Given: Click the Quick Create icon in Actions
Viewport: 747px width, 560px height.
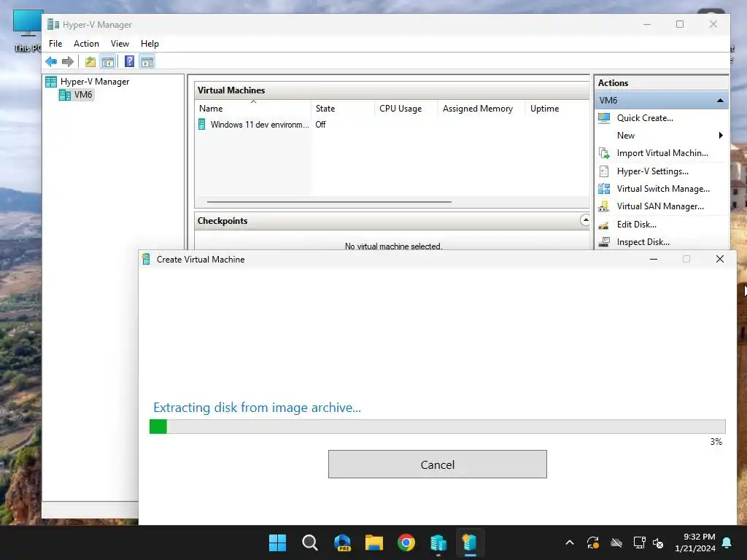Looking at the screenshot, I should (604, 118).
